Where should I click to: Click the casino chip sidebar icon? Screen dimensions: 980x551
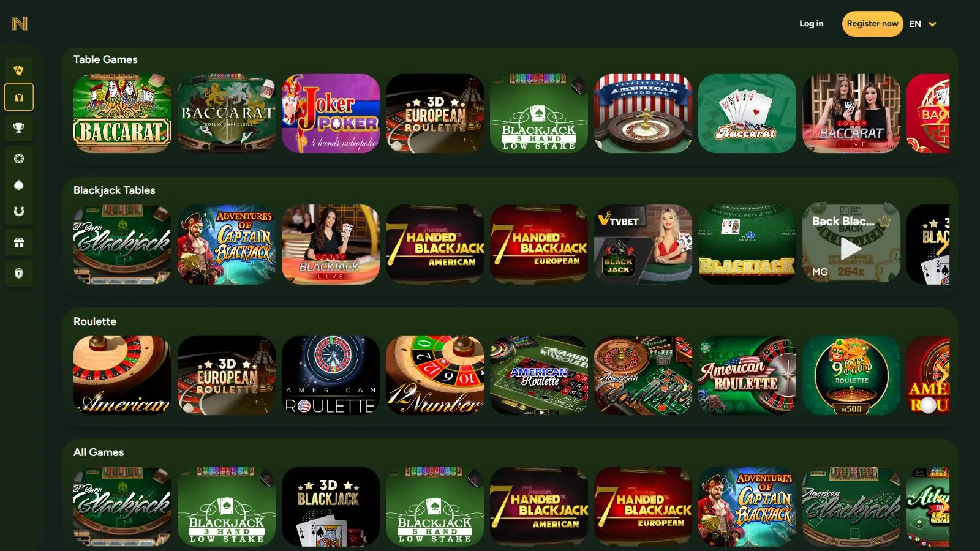tap(19, 159)
